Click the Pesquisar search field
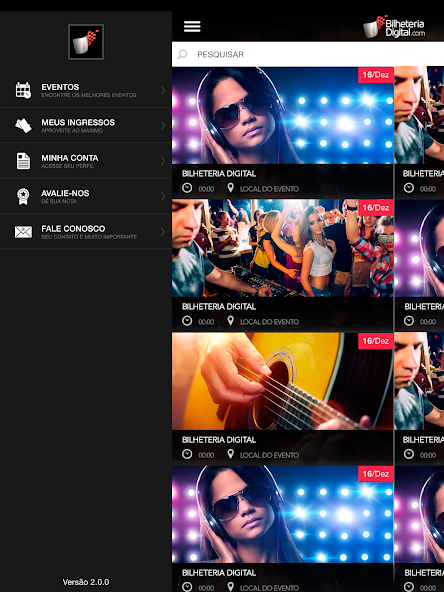The height and width of the screenshot is (592, 444). tap(308, 54)
